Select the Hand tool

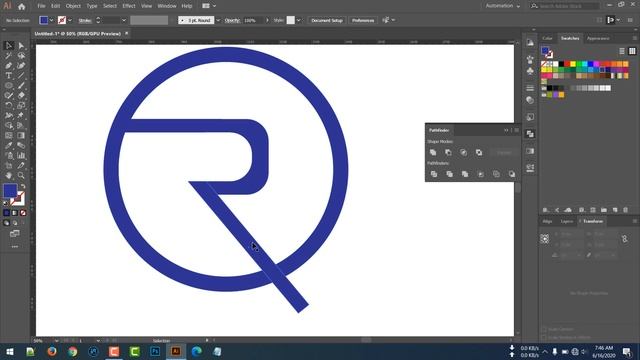9,176
